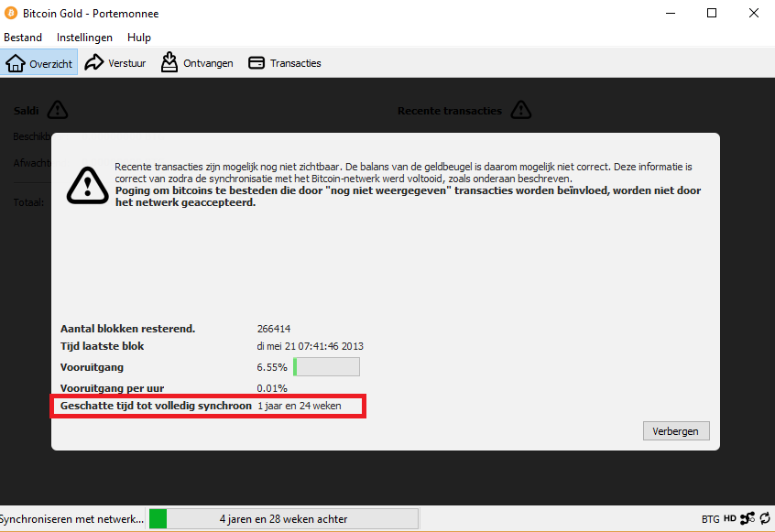Click the 'Aantal blokken resterend.' label
775x532 pixels.
point(127,329)
